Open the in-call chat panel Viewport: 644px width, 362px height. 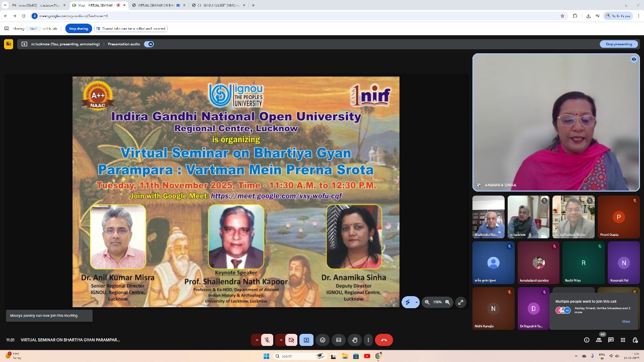(611, 340)
